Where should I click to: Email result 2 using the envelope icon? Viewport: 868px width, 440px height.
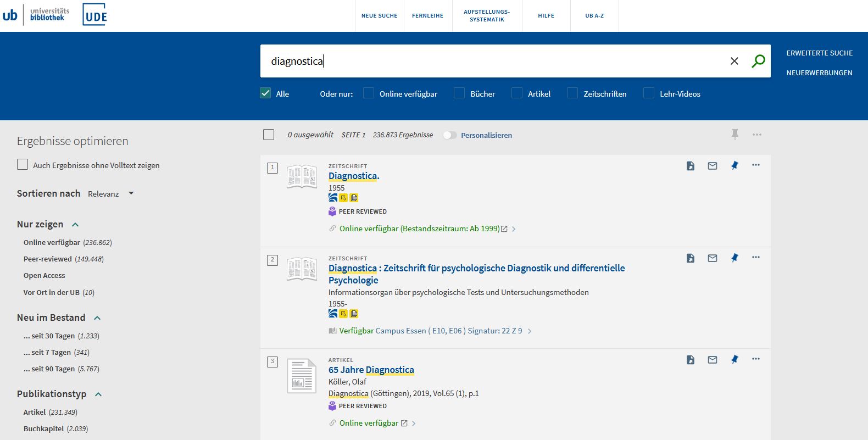click(713, 258)
